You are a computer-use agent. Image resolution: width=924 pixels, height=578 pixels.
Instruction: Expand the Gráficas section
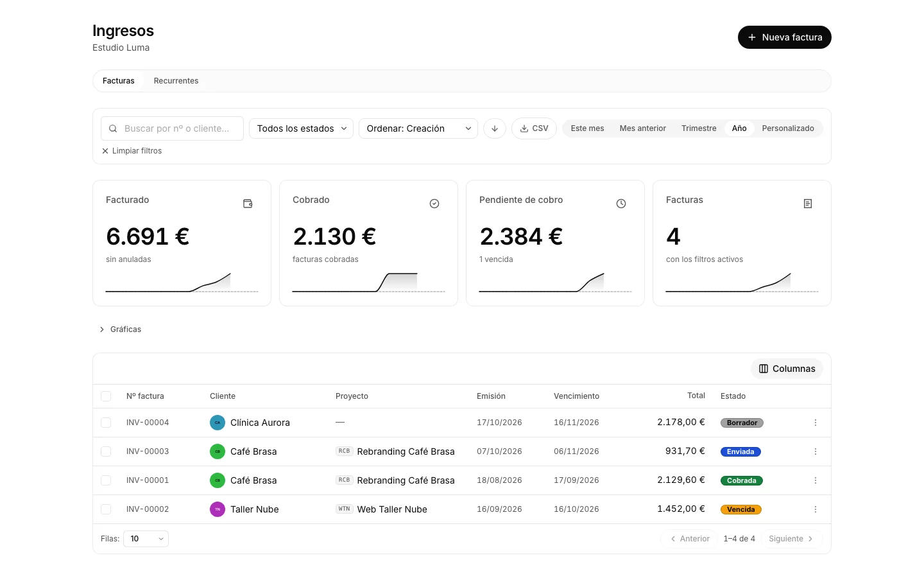tap(120, 329)
